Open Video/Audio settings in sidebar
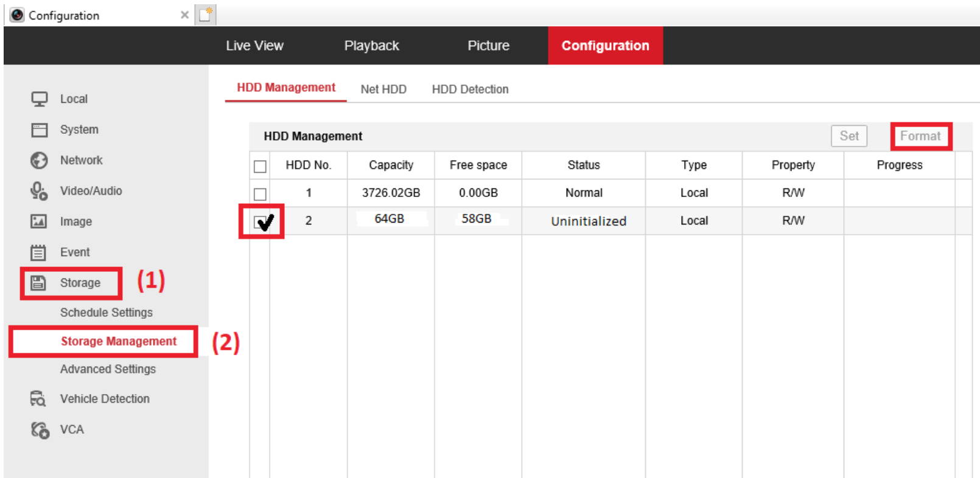 point(91,191)
